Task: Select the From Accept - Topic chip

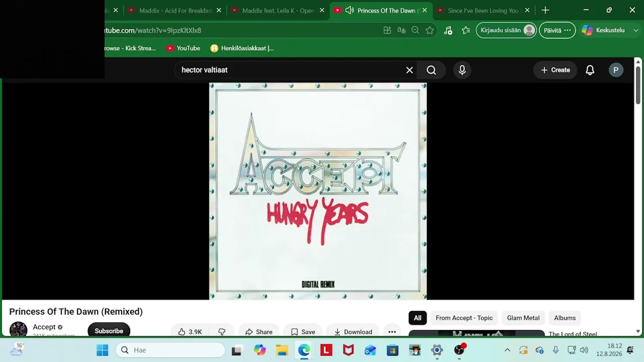Action: pos(464,318)
